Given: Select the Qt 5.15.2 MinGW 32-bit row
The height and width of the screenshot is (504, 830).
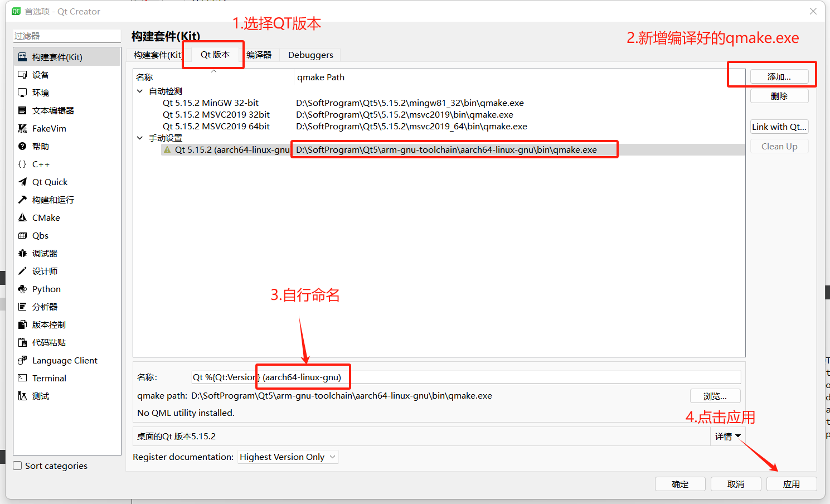Looking at the screenshot, I should click(x=211, y=103).
